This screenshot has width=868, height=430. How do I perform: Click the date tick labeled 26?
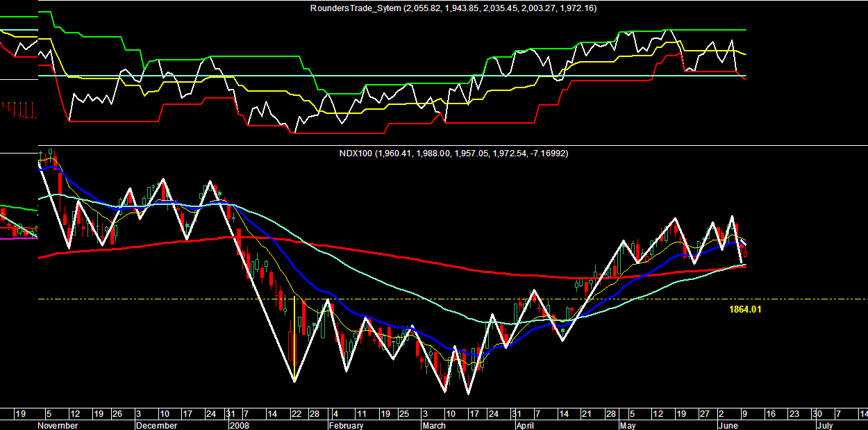(117, 413)
